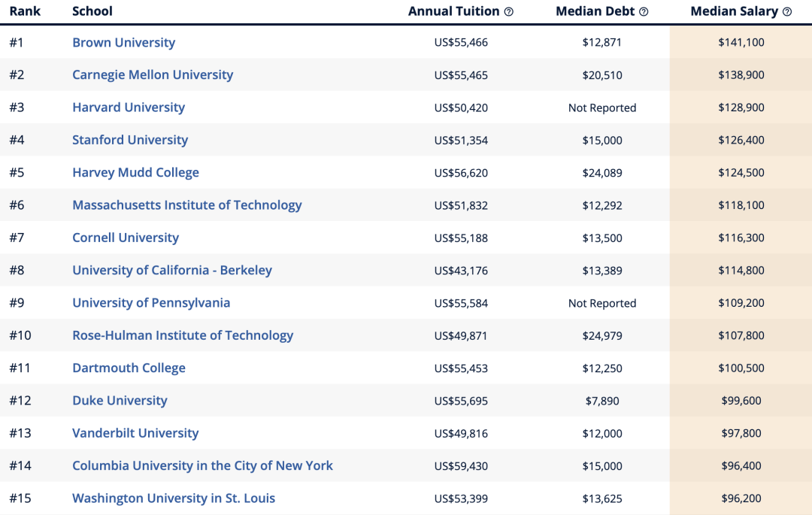Image resolution: width=812 pixels, height=515 pixels.
Task: Open Rose-Hulman Institute of Technology link
Action: tap(183, 336)
